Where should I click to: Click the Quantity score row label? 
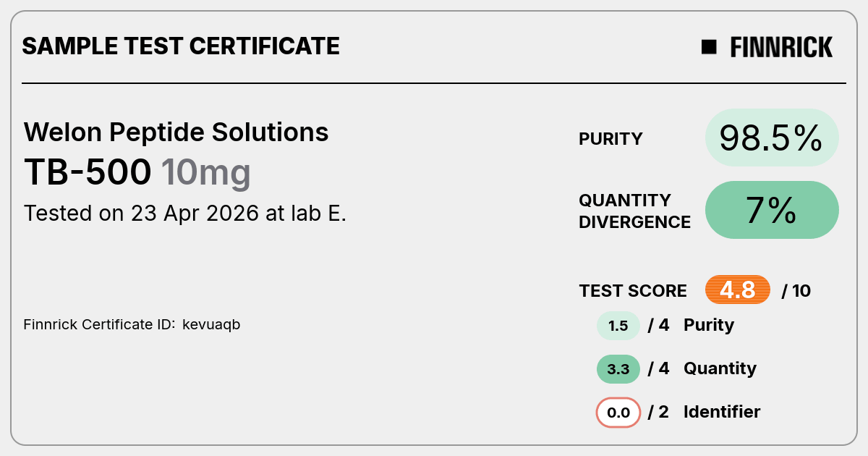click(720, 368)
